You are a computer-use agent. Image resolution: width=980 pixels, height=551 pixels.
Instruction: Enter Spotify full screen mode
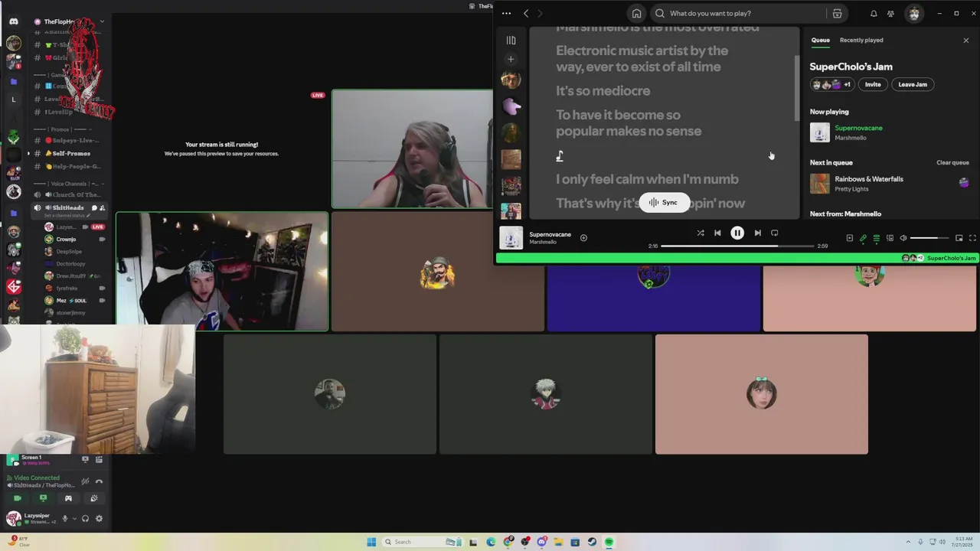tap(972, 238)
